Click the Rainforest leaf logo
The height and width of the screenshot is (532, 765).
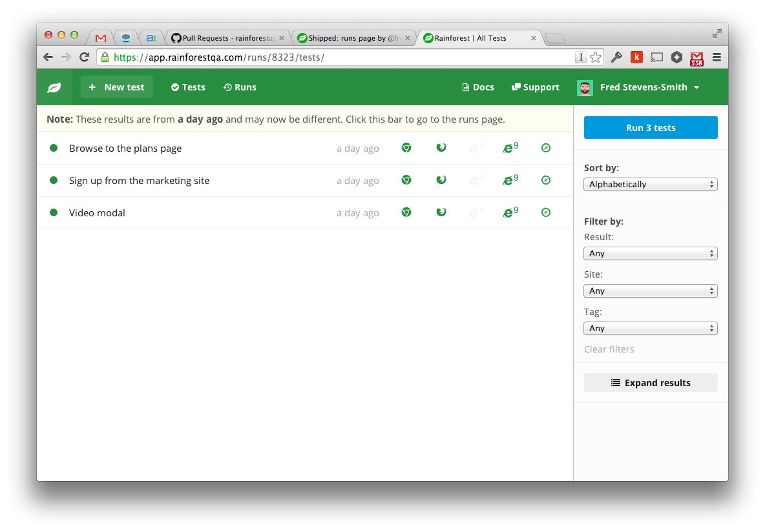pos(54,87)
